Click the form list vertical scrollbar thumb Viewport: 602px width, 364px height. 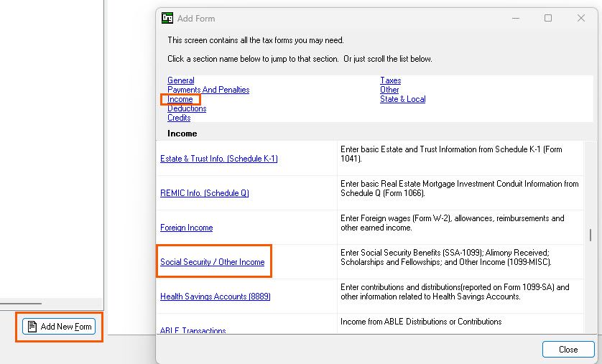coord(591,235)
